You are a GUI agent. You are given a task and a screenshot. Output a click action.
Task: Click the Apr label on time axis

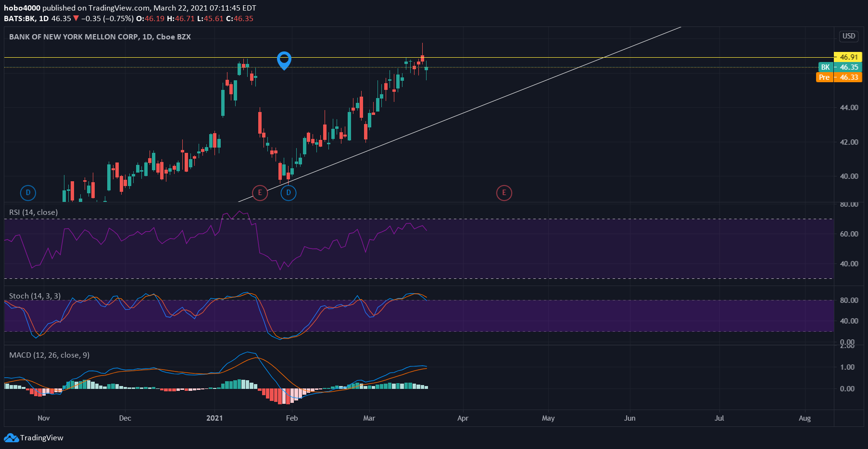pos(463,418)
